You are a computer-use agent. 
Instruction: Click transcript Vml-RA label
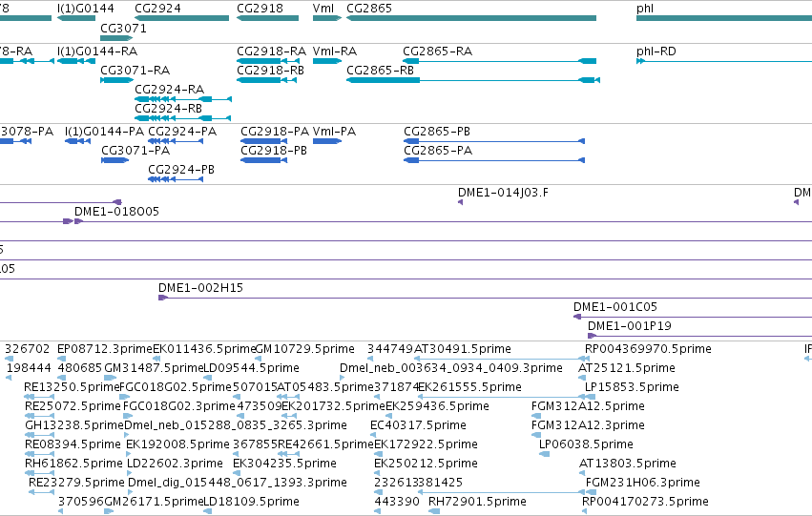(335, 52)
